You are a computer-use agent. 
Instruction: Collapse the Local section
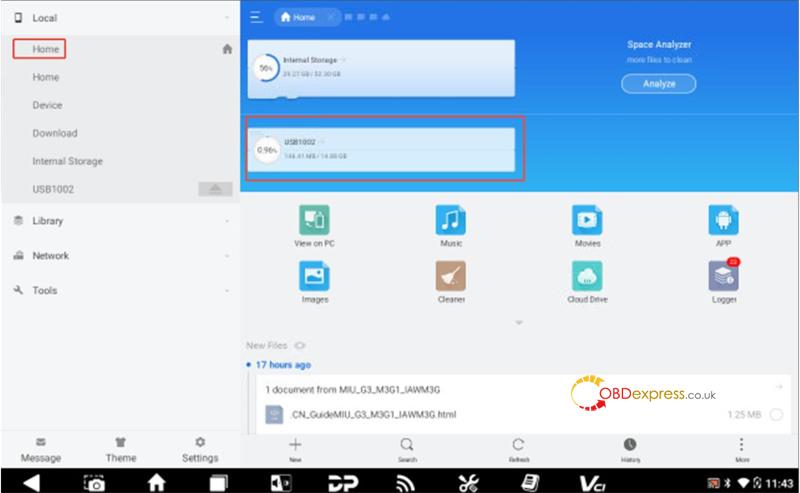tap(227, 18)
